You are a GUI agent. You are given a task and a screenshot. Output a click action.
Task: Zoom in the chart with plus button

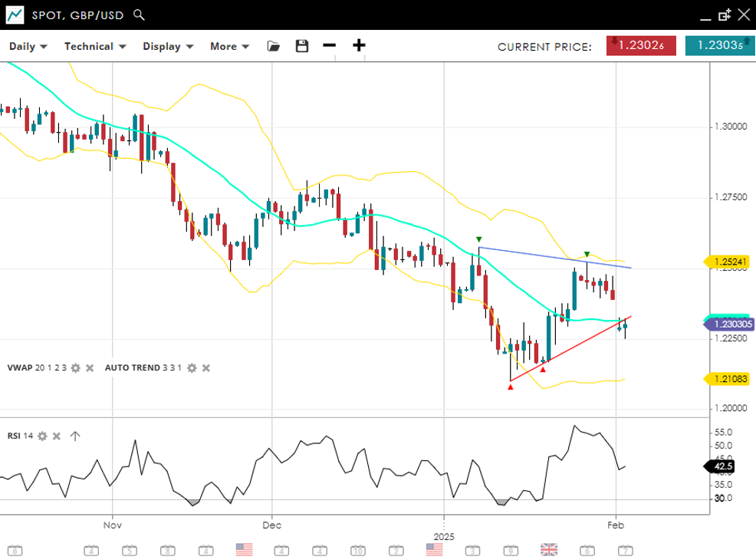pos(359,45)
